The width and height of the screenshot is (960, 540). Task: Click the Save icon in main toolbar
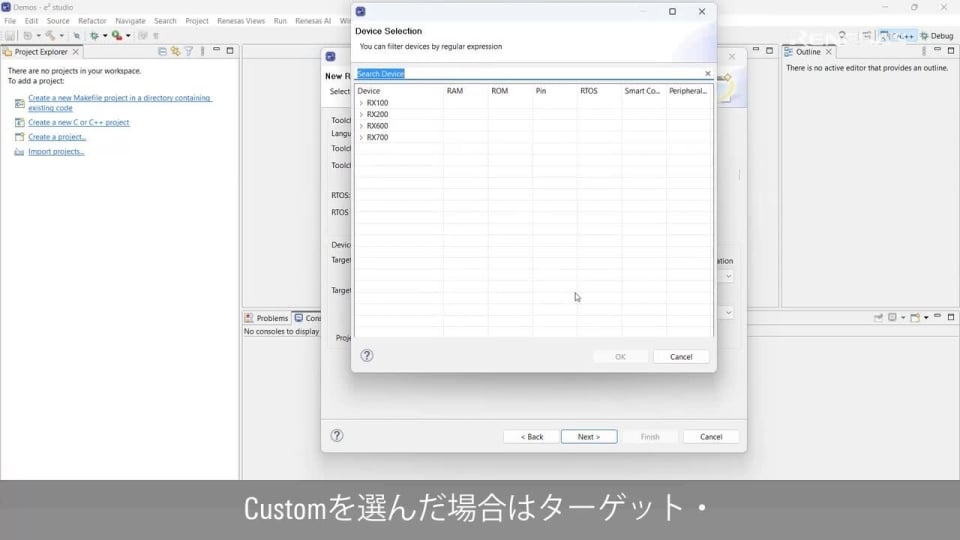pyautogui.click(x=10, y=36)
